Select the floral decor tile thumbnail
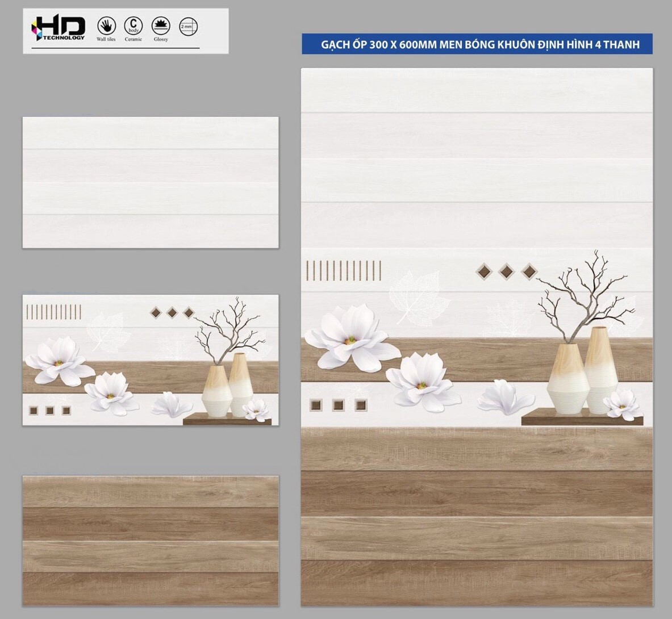 tap(151, 359)
